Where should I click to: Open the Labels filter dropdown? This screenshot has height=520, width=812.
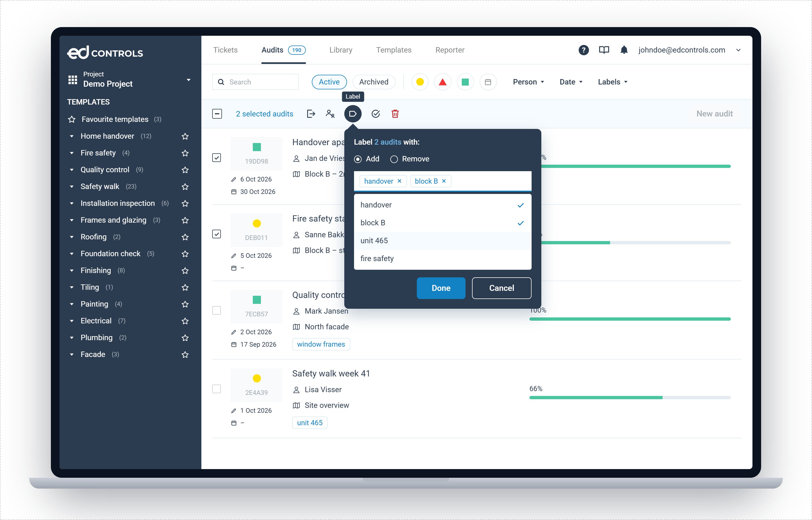[x=613, y=82]
